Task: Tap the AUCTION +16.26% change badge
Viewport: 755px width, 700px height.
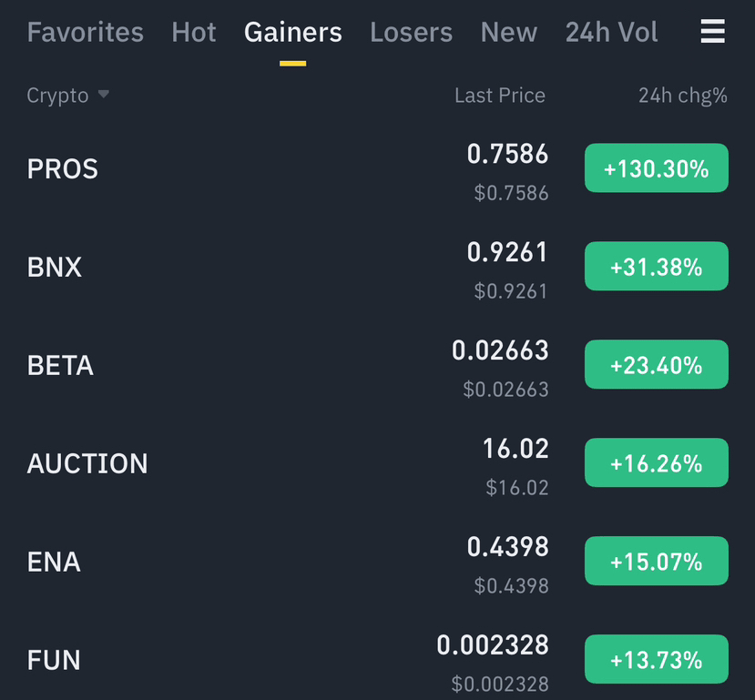Action: coord(656,463)
